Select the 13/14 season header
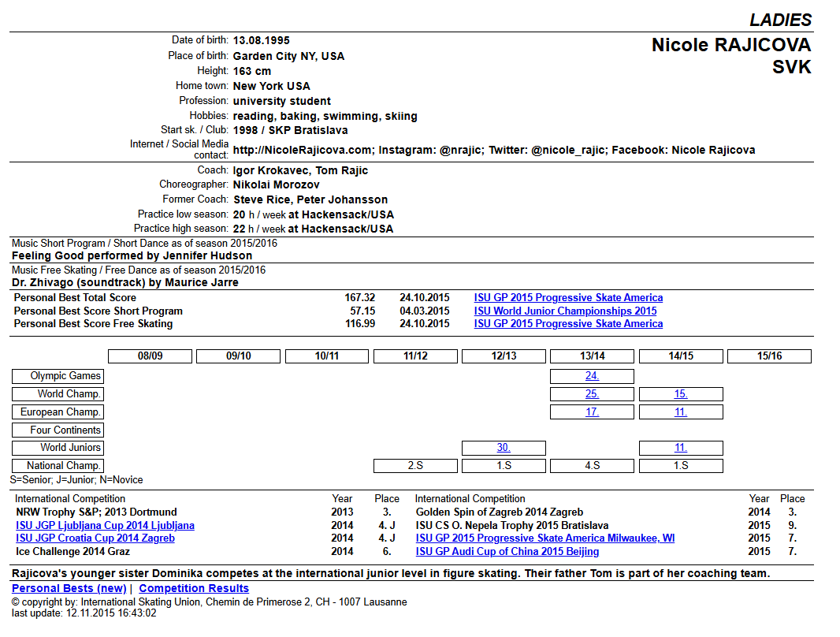Image resolution: width=840 pixels, height=637 pixels. (x=592, y=356)
